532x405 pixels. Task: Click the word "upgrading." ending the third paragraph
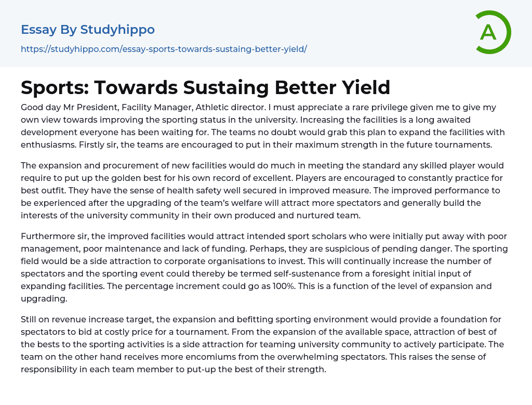point(43,298)
